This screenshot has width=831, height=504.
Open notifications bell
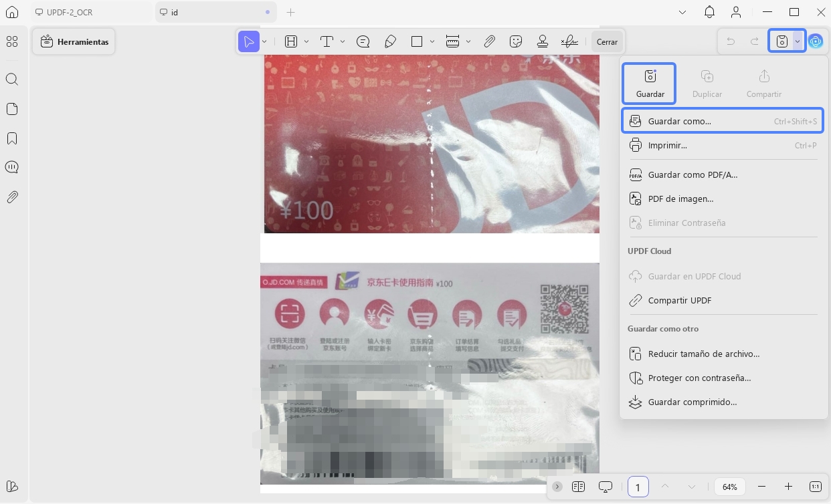point(709,12)
